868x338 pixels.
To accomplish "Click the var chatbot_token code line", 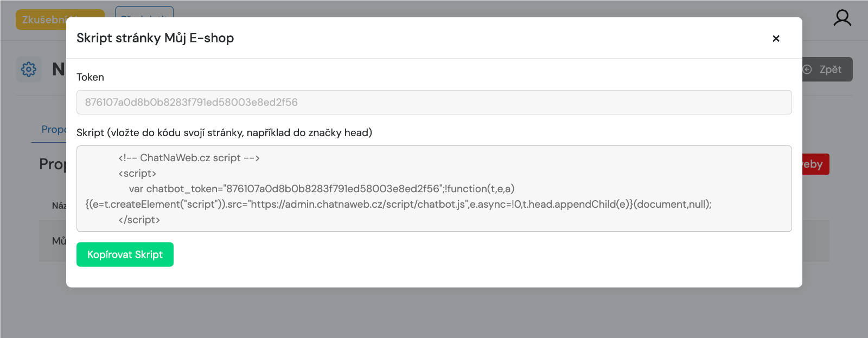I will click(x=321, y=189).
